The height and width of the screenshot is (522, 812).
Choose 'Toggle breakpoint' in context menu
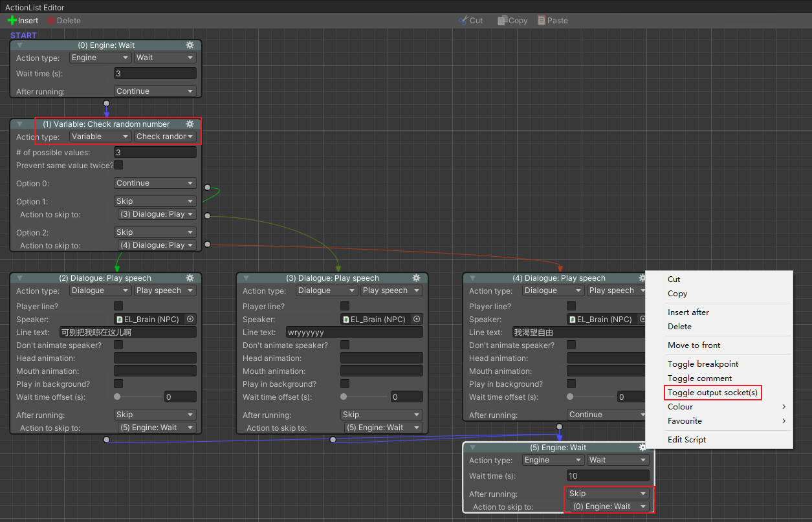pos(703,364)
